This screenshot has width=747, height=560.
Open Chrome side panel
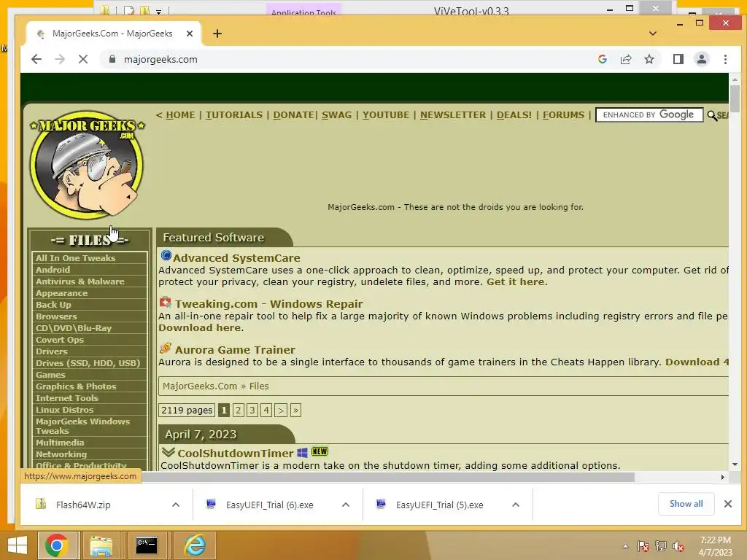click(678, 59)
